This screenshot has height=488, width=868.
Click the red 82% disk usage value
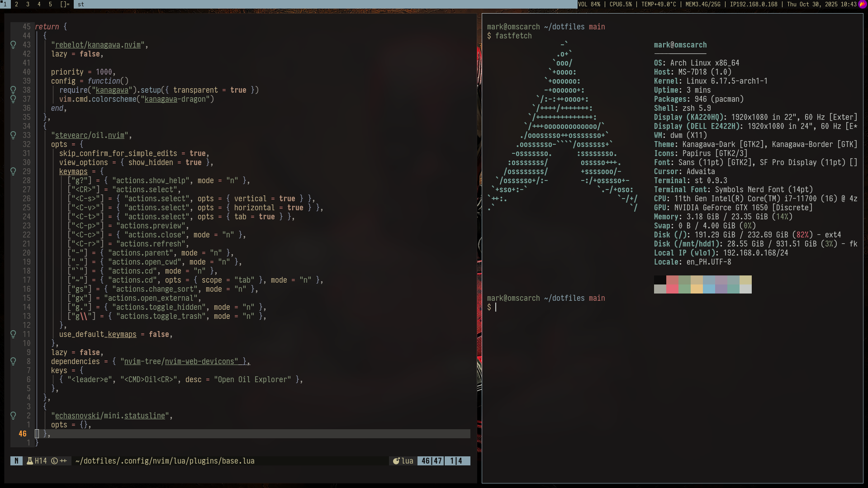[x=802, y=235]
